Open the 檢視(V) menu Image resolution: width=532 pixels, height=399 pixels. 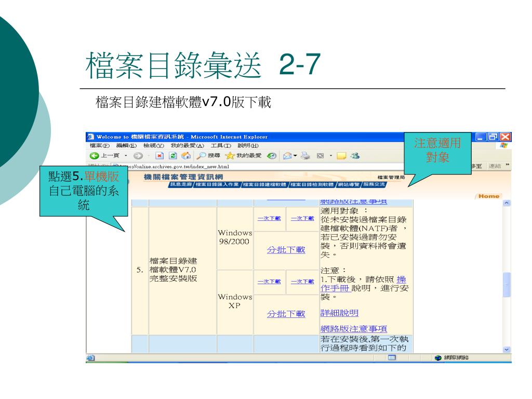coord(153,145)
